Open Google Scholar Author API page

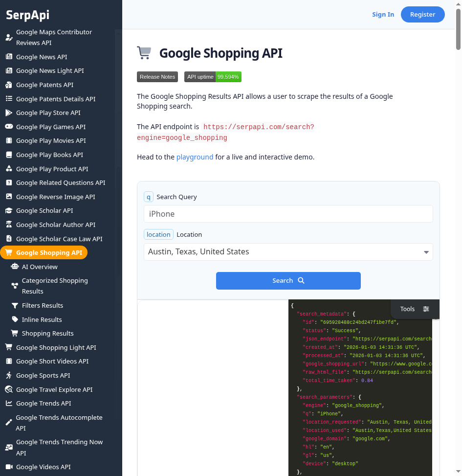click(x=56, y=225)
